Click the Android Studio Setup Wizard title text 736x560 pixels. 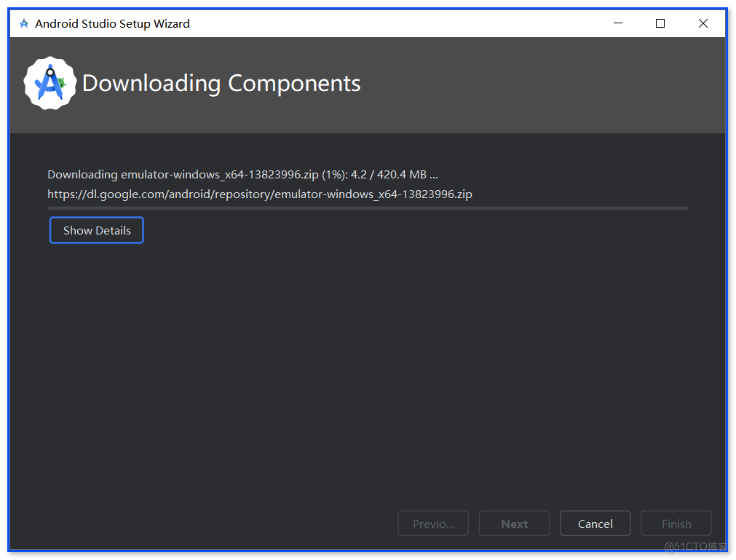(x=112, y=23)
